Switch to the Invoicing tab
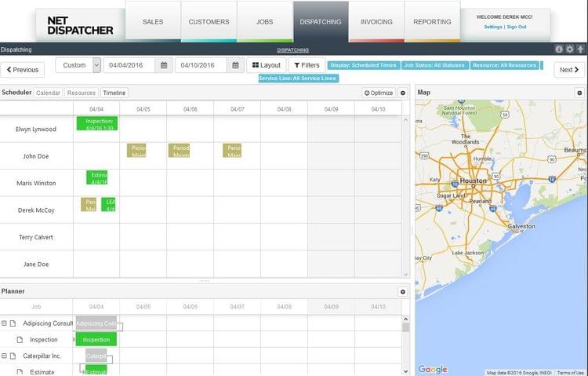This screenshot has height=376, width=588. coord(376,22)
